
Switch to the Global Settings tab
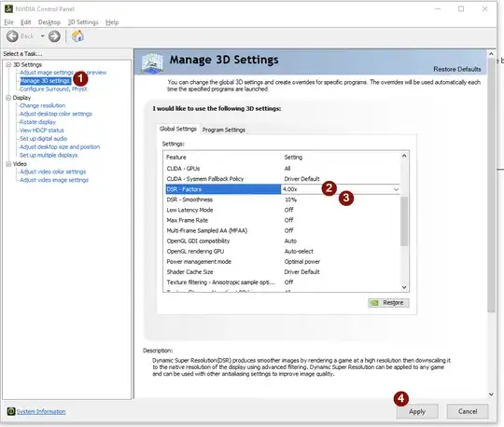(x=178, y=129)
